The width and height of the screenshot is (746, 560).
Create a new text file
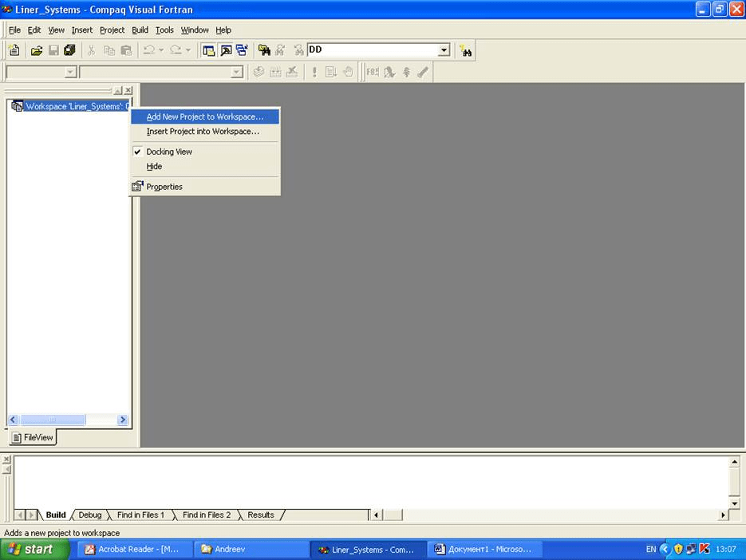(14, 49)
